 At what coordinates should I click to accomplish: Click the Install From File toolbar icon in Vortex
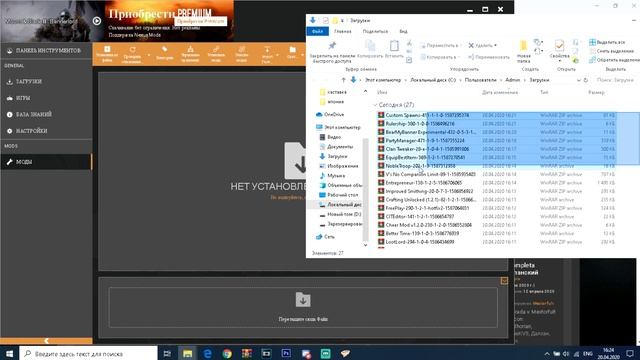pyautogui.click(x=107, y=54)
